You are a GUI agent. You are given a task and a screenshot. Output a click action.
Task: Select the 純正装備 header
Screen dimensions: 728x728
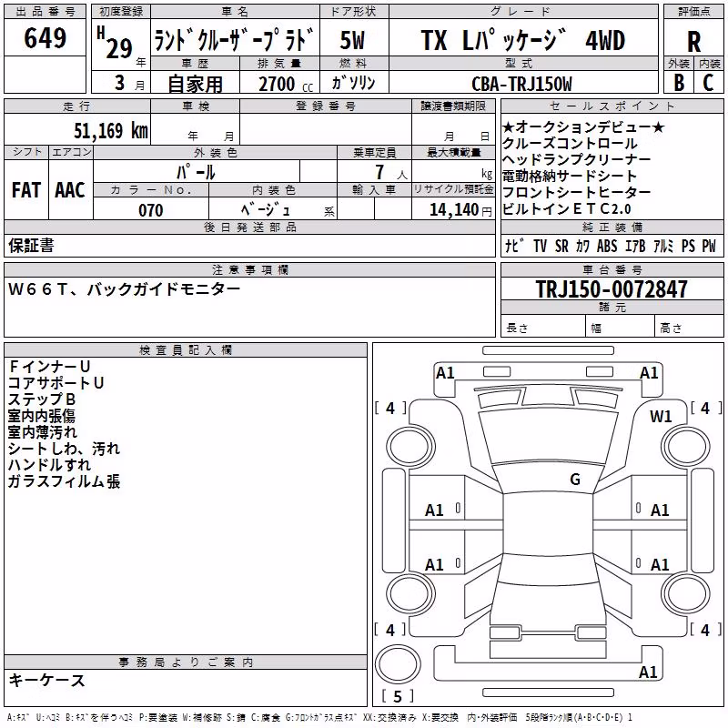[612, 227]
